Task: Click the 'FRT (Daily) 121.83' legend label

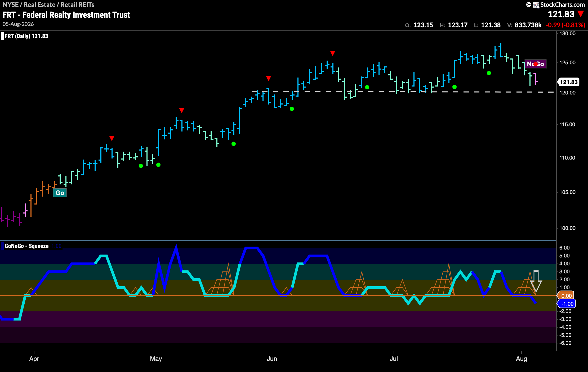Action: (x=26, y=36)
